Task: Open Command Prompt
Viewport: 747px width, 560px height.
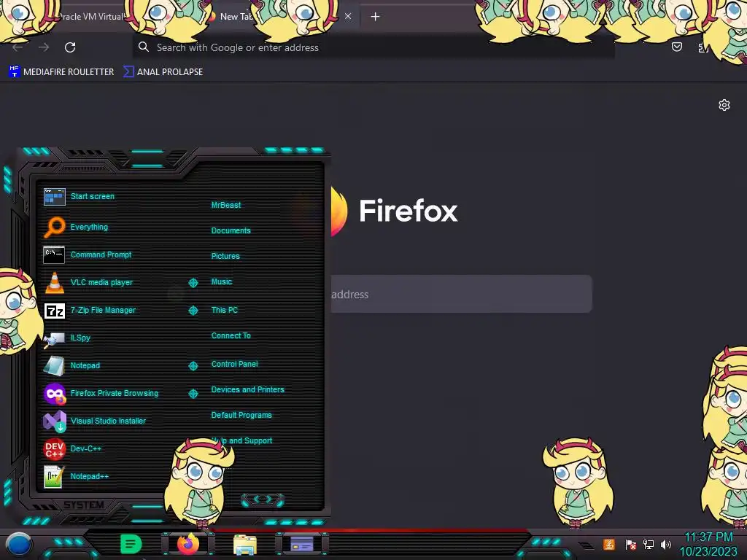Action: tap(88, 254)
